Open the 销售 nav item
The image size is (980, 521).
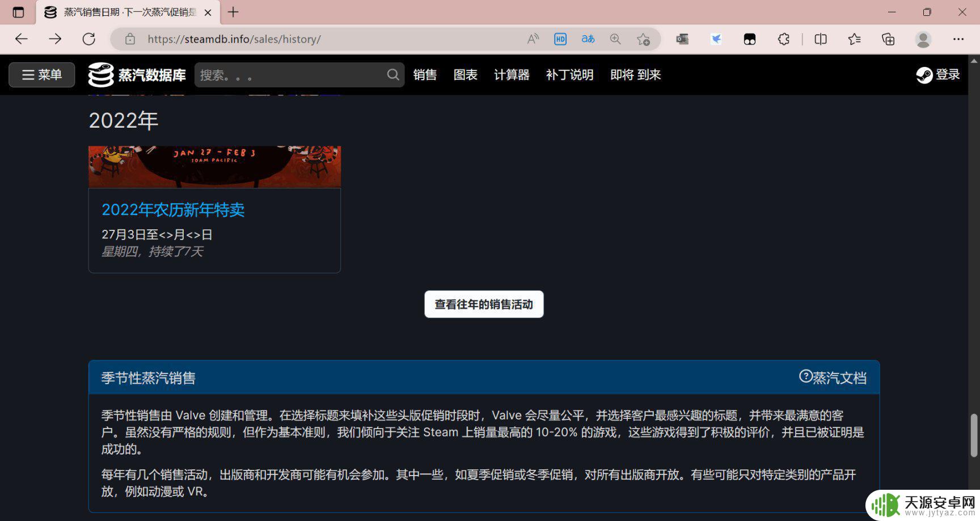point(425,75)
